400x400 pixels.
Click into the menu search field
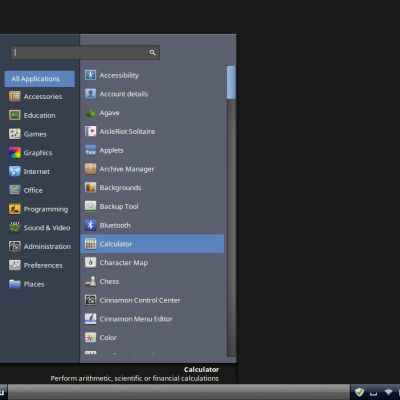(x=85, y=52)
